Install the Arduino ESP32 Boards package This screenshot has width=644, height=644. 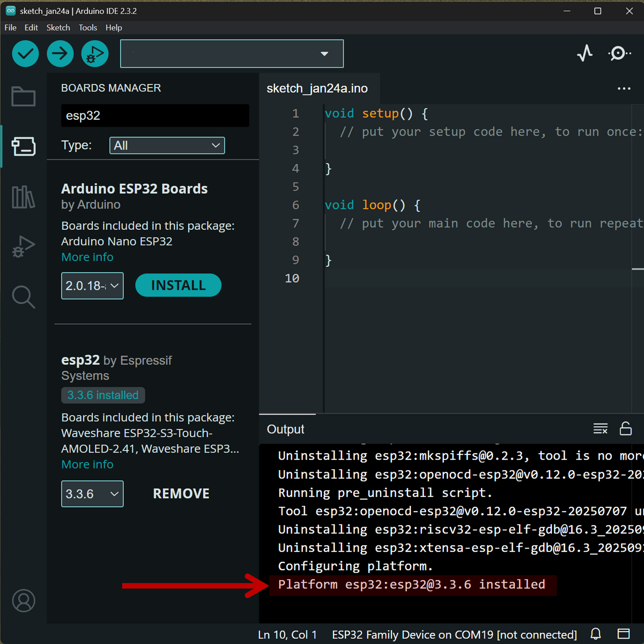(178, 285)
